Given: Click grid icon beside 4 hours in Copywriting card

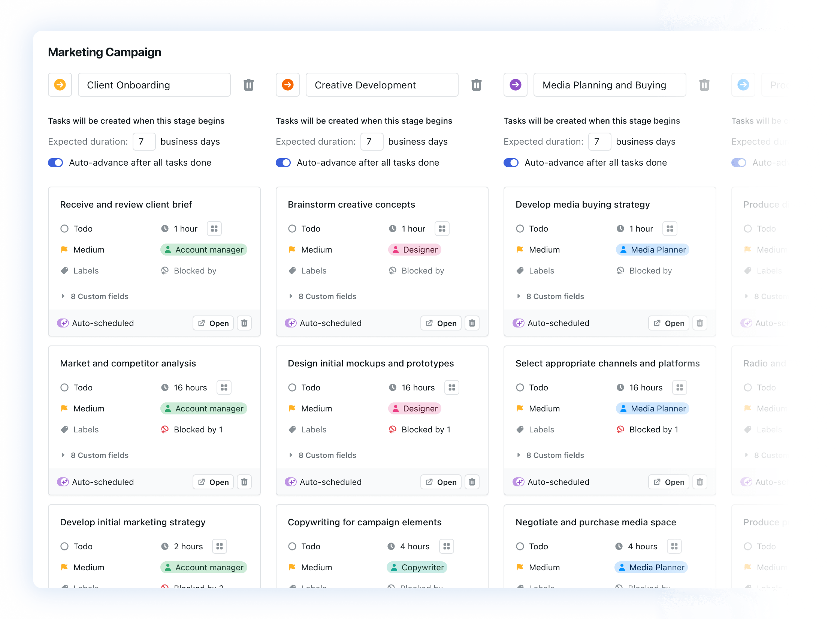Looking at the screenshot, I should [x=447, y=546].
